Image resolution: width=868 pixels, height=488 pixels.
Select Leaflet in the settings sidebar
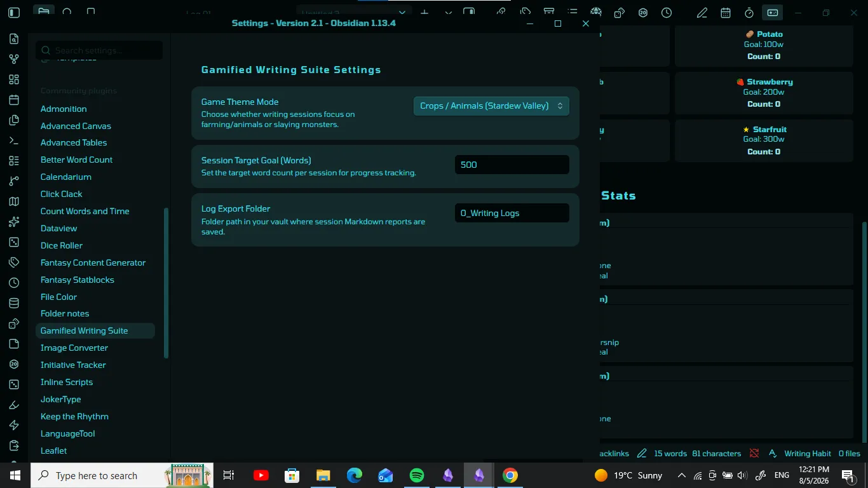point(54,451)
